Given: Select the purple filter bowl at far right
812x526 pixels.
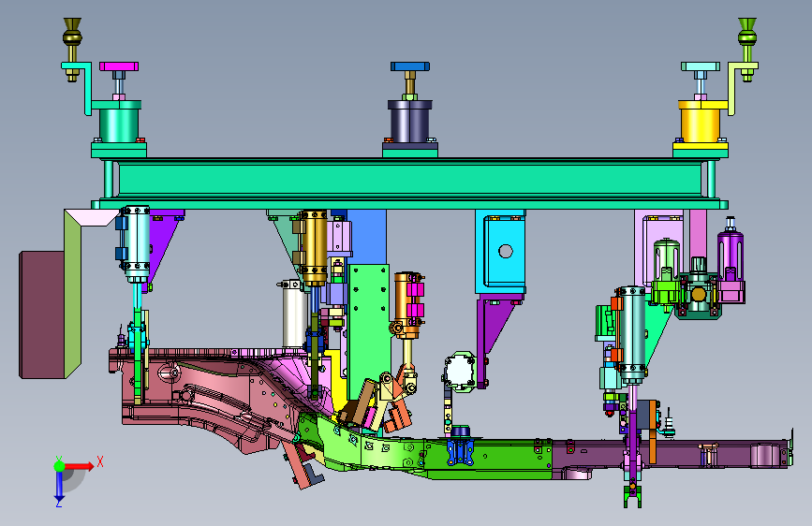Looking at the screenshot, I should 731,259.
